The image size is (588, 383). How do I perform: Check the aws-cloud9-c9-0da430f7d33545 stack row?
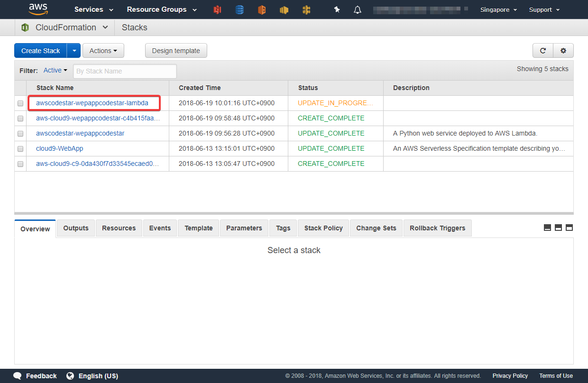pos(20,164)
